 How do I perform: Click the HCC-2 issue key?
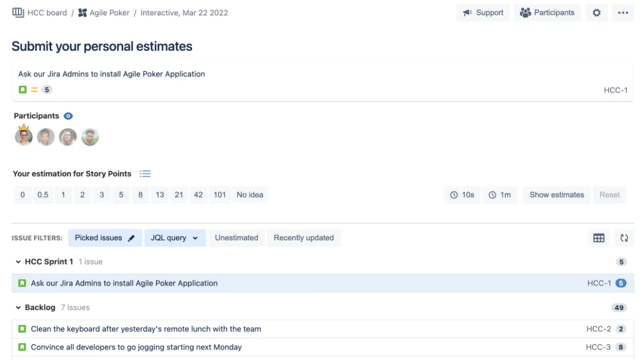599,329
